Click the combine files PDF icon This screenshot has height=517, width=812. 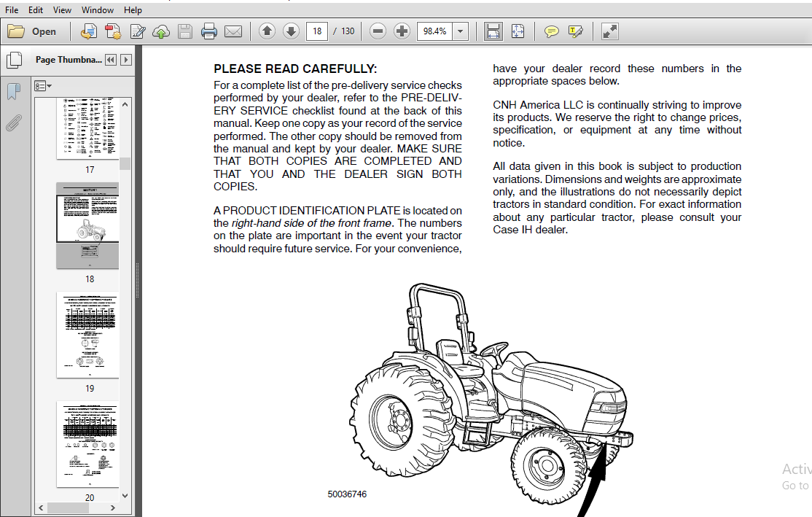tap(113, 31)
